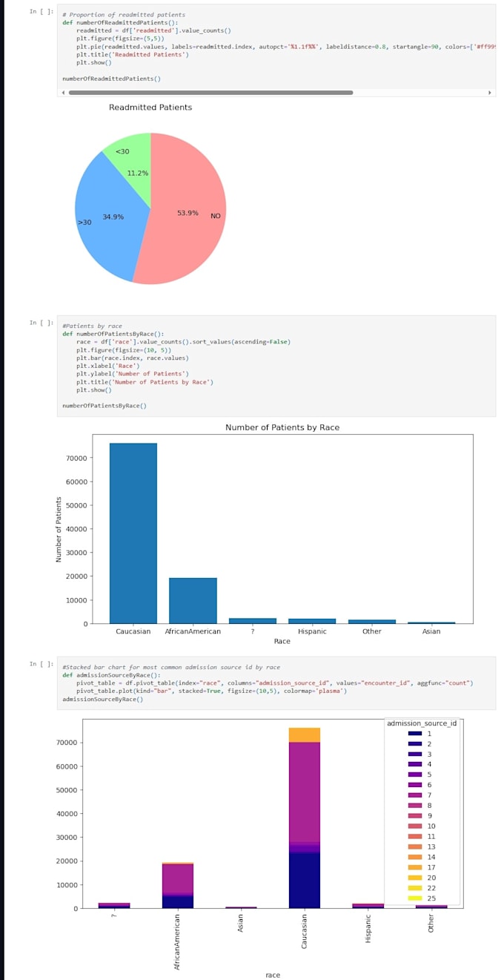Click the stacked AfricanAmerican bar in plasma chart
This screenshot has height=980, width=504.
[177, 885]
